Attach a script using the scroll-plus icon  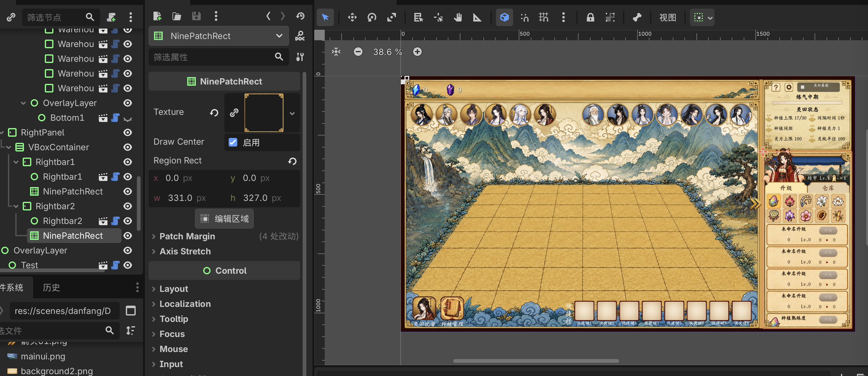(x=111, y=17)
